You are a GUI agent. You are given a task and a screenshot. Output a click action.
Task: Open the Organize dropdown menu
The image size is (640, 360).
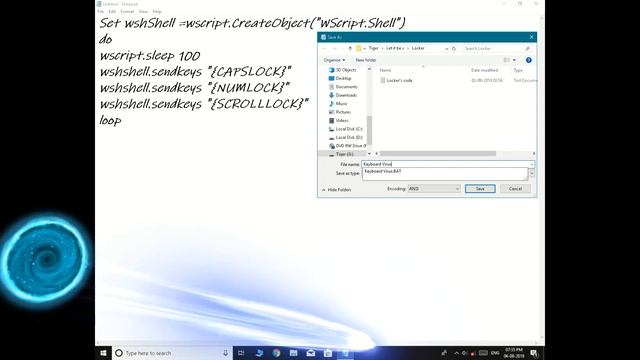coord(334,60)
